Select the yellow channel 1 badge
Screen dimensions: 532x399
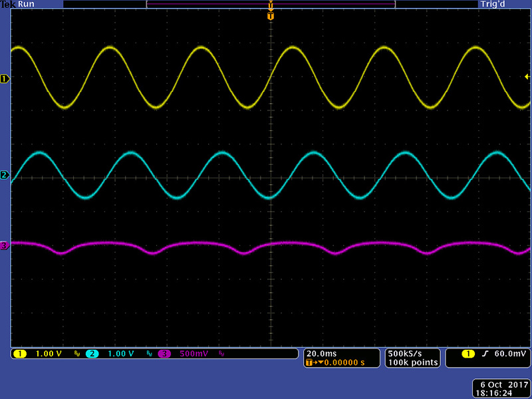pos(20,354)
